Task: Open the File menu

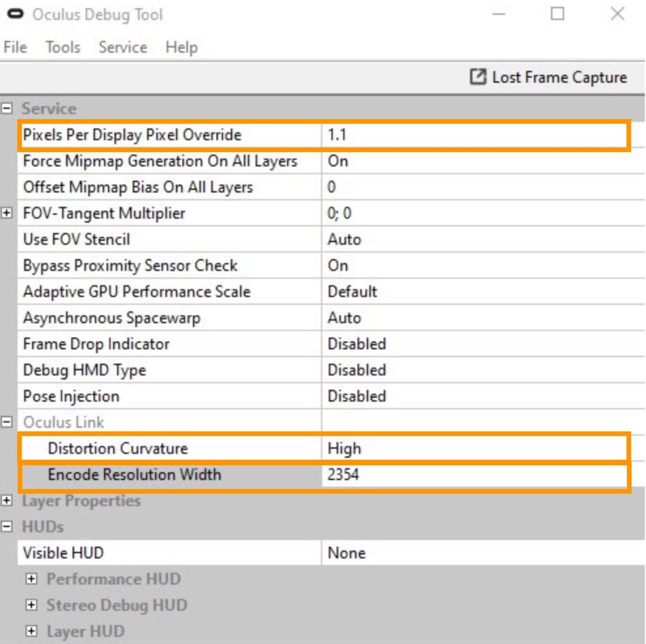Action: coord(16,47)
